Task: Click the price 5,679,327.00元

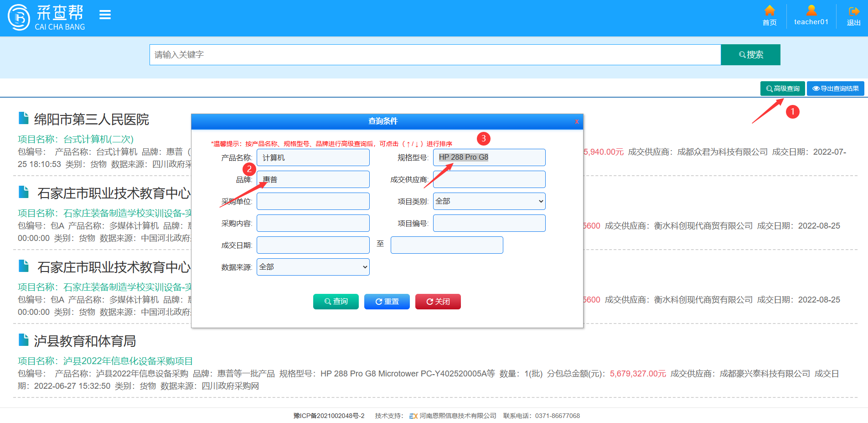Action: pos(638,374)
